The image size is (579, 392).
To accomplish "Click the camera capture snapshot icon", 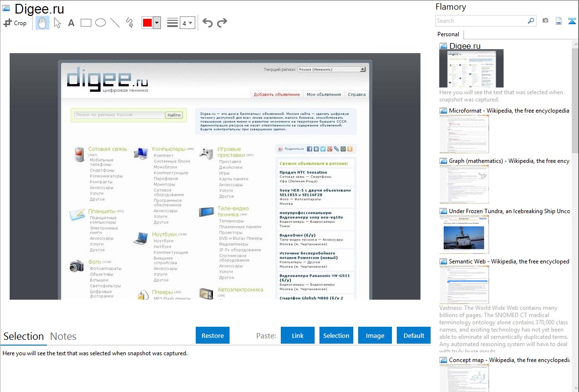I will (x=545, y=21).
